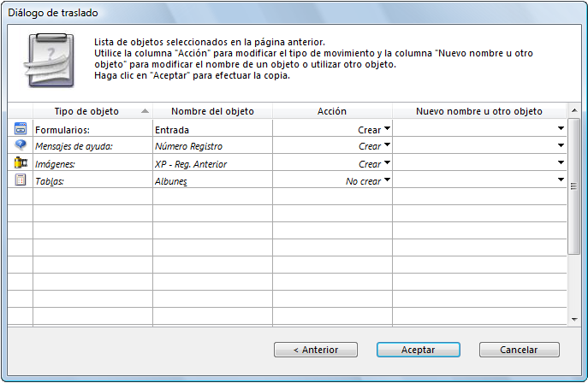588x383 pixels.
Task: Click the Formularios row form icon
Action: pyautogui.click(x=21, y=129)
